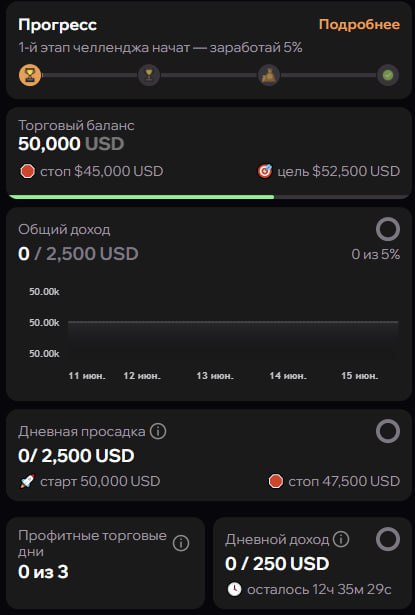The height and width of the screenshot is (615, 415).
Task: Click the third-stage money bag icon
Action: pyautogui.click(x=269, y=75)
